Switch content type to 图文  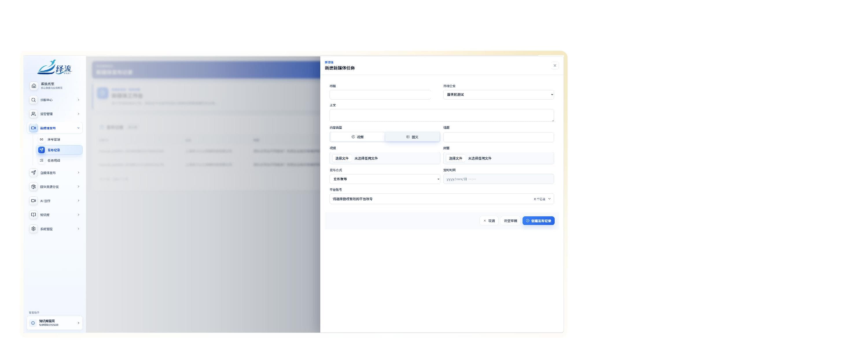coord(412,137)
